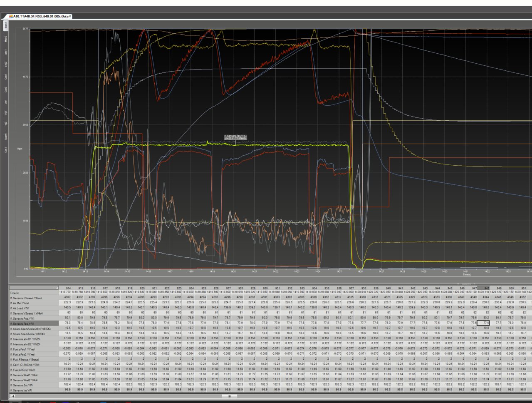This screenshot has height=403, width=532.
Task: Select the Sensors.Pps.Y(%) row label
Action: coord(34,318)
